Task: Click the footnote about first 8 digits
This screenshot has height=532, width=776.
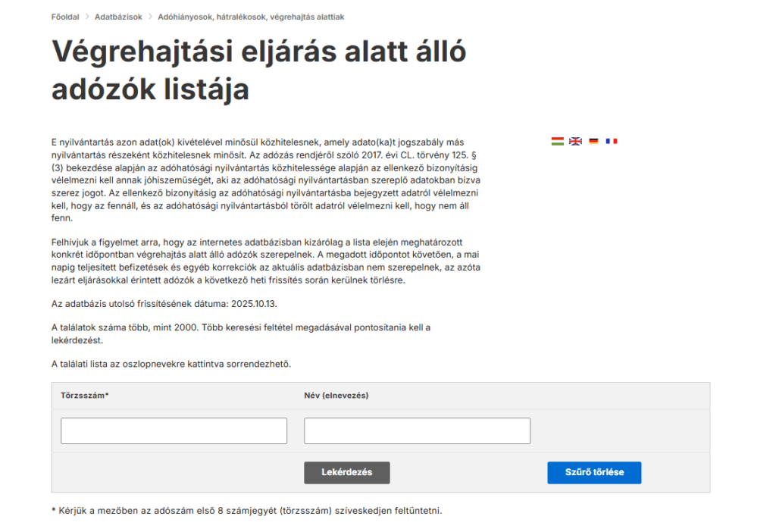Action: pyautogui.click(x=246, y=510)
